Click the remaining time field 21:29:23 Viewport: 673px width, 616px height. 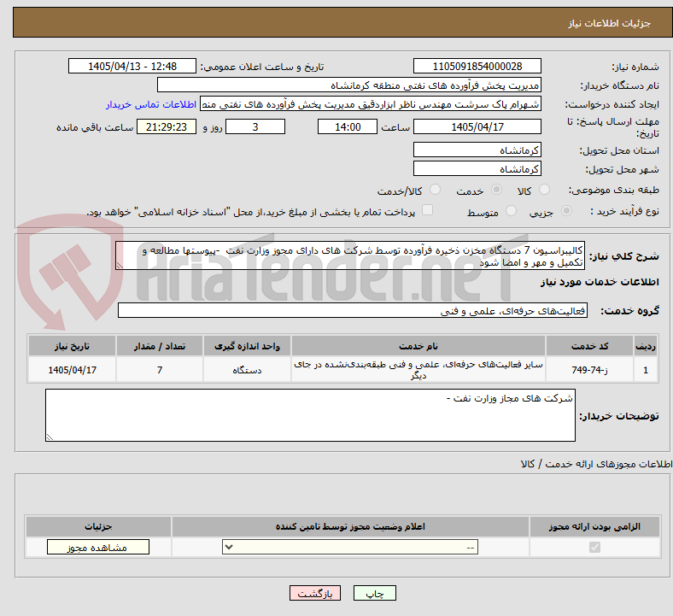coord(167,126)
